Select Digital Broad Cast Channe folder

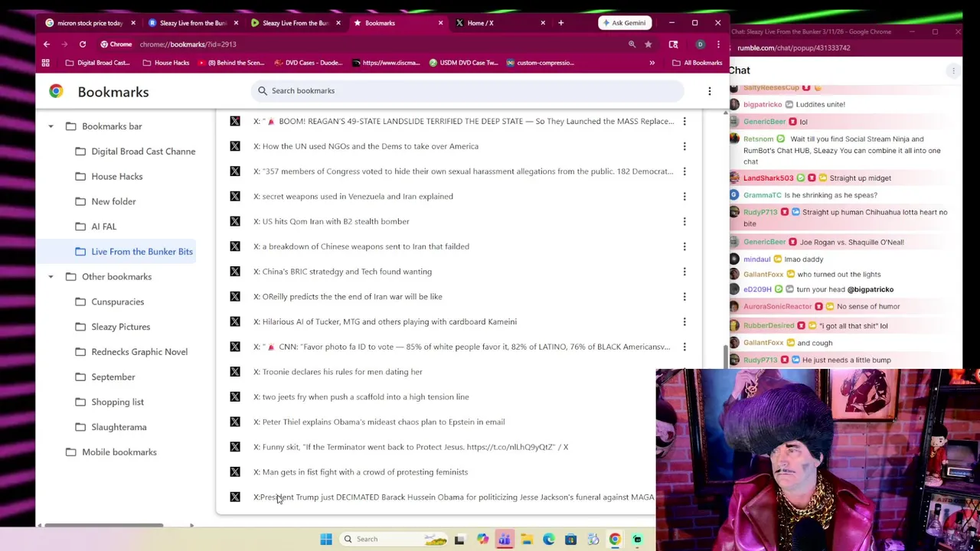[x=135, y=152]
